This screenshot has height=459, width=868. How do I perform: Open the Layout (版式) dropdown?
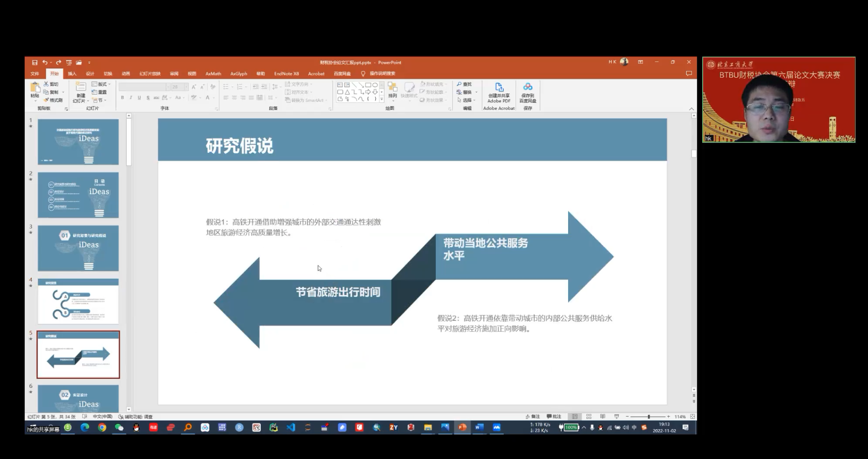pos(101,84)
